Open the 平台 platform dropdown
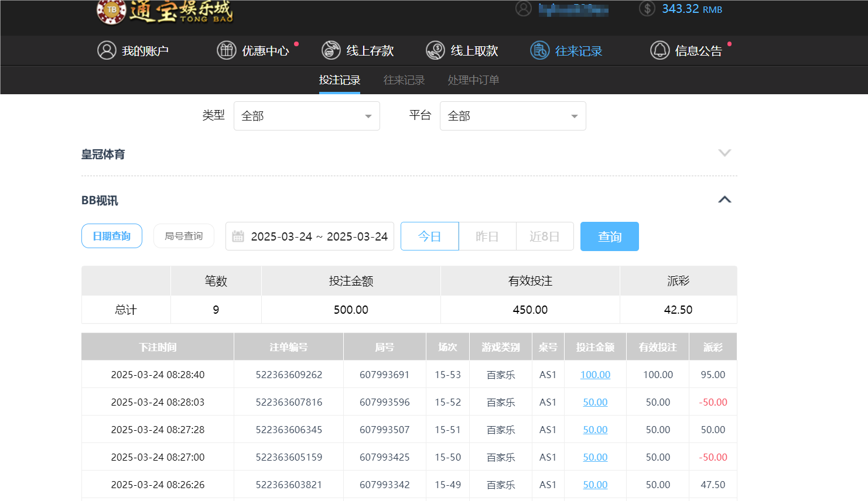Image resolution: width=868 pixels, height=501 pixels. pyautogui.click(x=512, y=116)
